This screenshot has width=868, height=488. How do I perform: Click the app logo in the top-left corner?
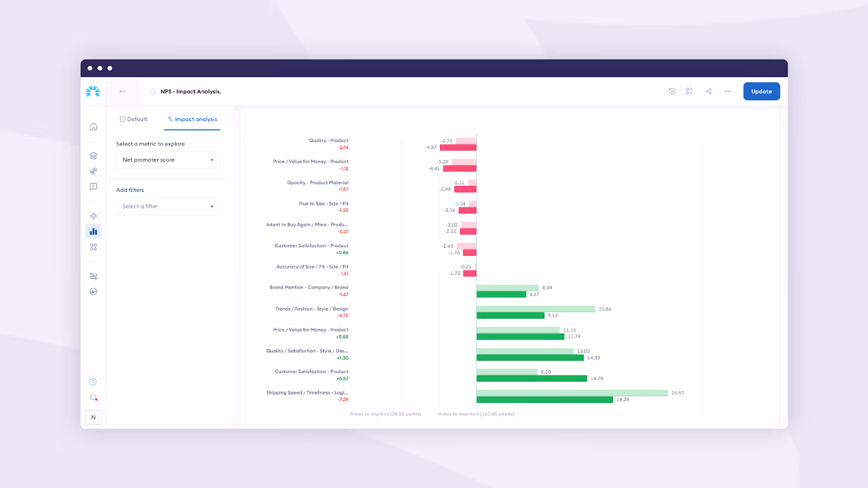[93, 92]
